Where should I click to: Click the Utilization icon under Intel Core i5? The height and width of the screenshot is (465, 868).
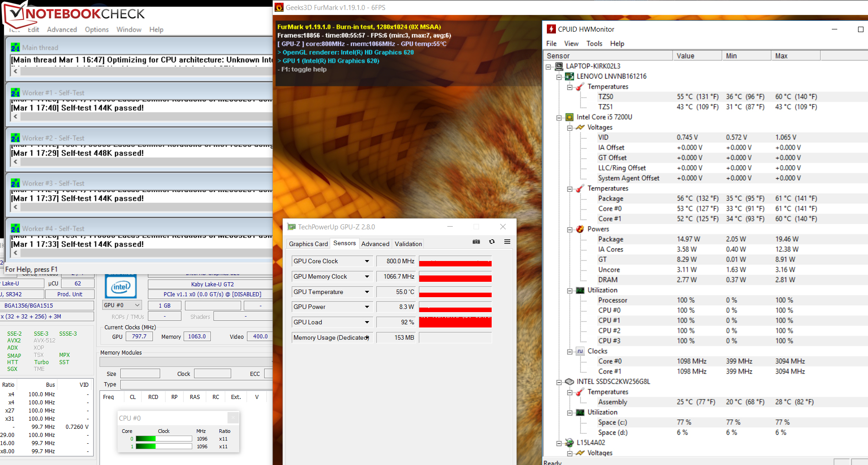(580, 290)
